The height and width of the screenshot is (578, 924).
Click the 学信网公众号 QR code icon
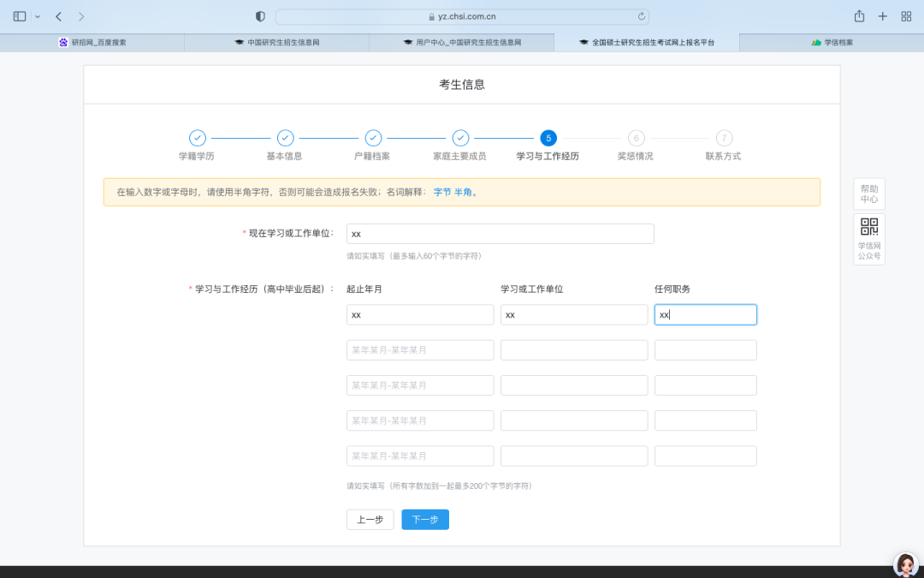(868, 227)
